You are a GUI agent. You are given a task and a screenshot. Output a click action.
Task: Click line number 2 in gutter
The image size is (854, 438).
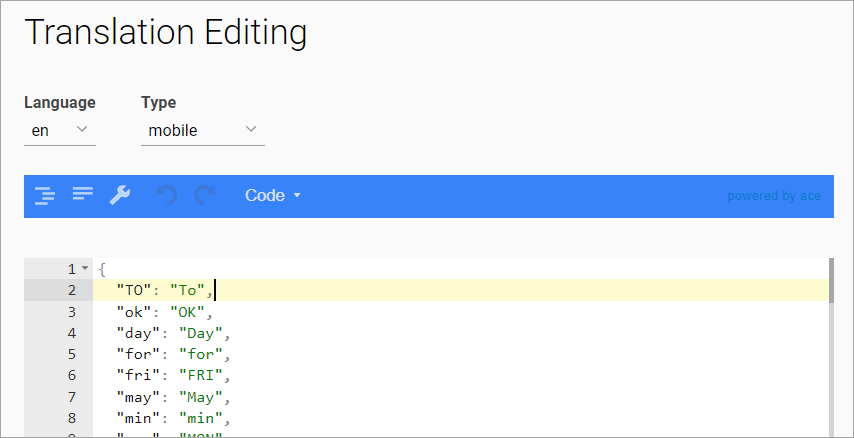click(71, 290)
